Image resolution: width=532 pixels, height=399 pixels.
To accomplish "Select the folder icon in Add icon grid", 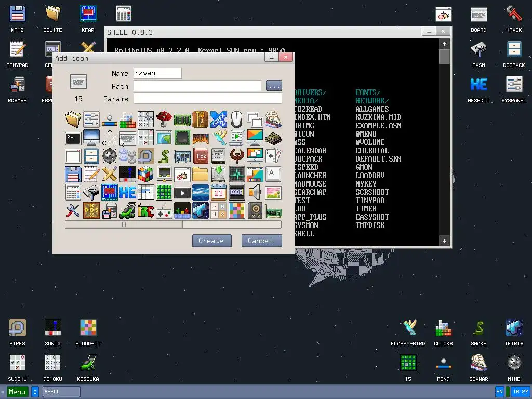I will 73,119.
